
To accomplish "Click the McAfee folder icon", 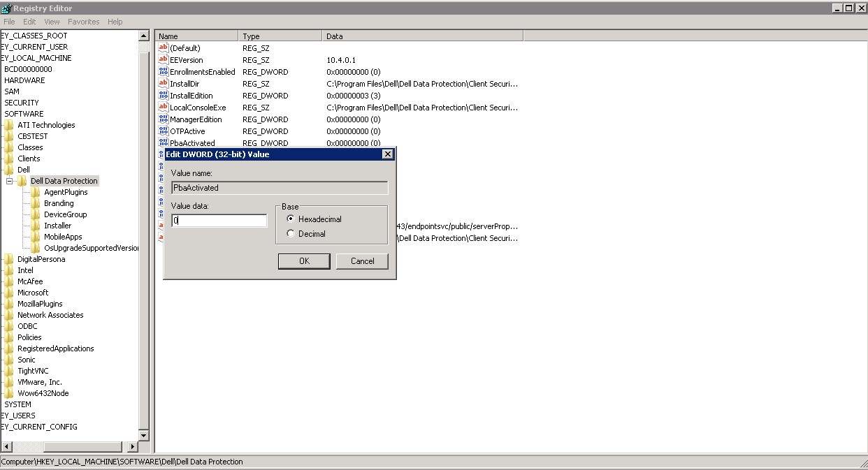I will pos(9,281).
